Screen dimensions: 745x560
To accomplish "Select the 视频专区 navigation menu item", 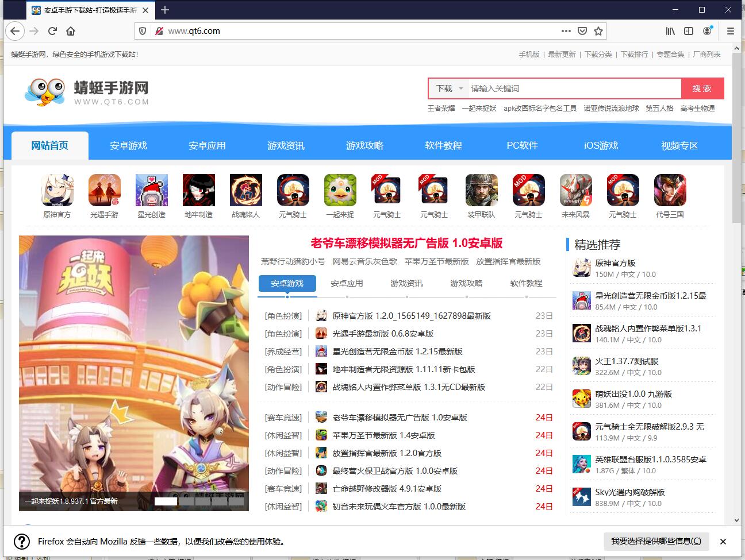I will (679, 146).
